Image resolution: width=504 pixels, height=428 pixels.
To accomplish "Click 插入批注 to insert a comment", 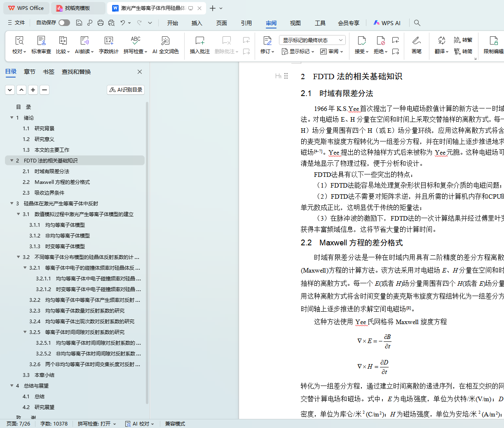I will tap(200, 45).
